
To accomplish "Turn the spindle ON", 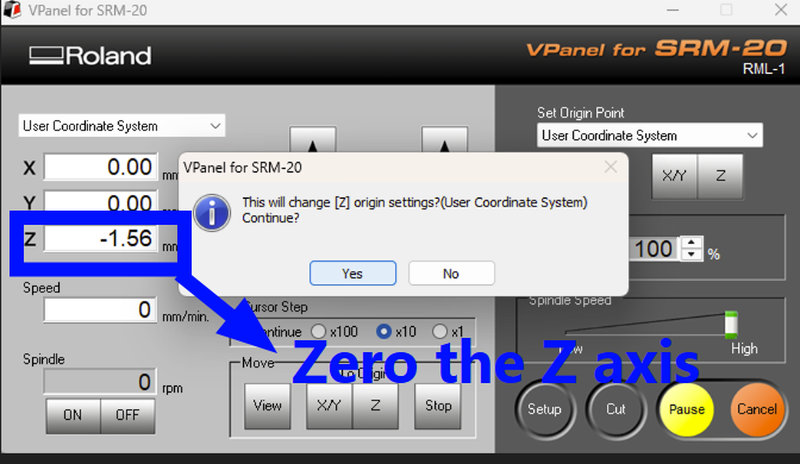I will tap(73, 415).
